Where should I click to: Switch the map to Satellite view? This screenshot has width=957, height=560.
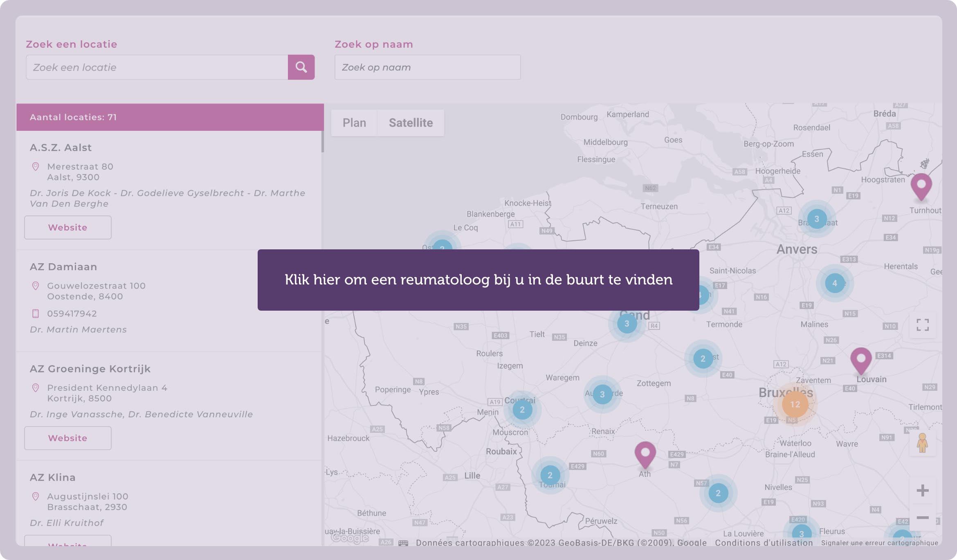pos(411,123)
